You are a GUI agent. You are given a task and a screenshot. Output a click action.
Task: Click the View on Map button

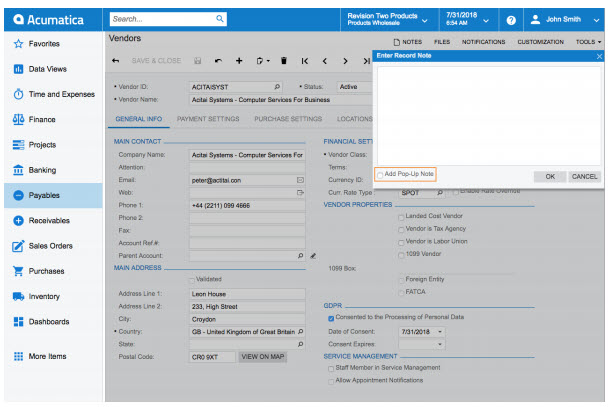(x=263, y=356)
